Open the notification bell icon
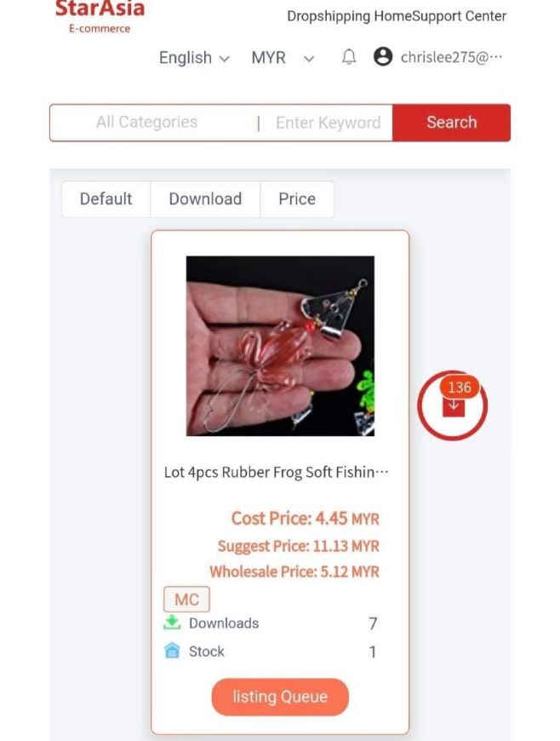 (348, 57)
